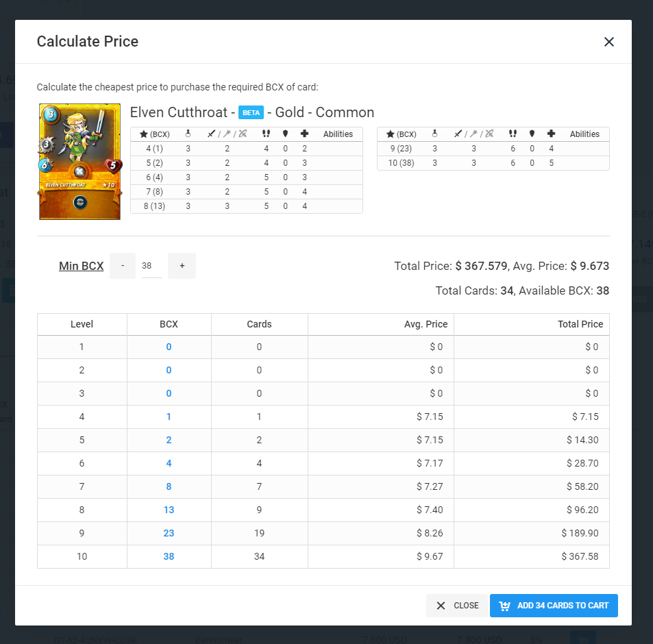The image size is (653, 644).
Task: Select BCX value 13 for level 8
Action: 169,510
